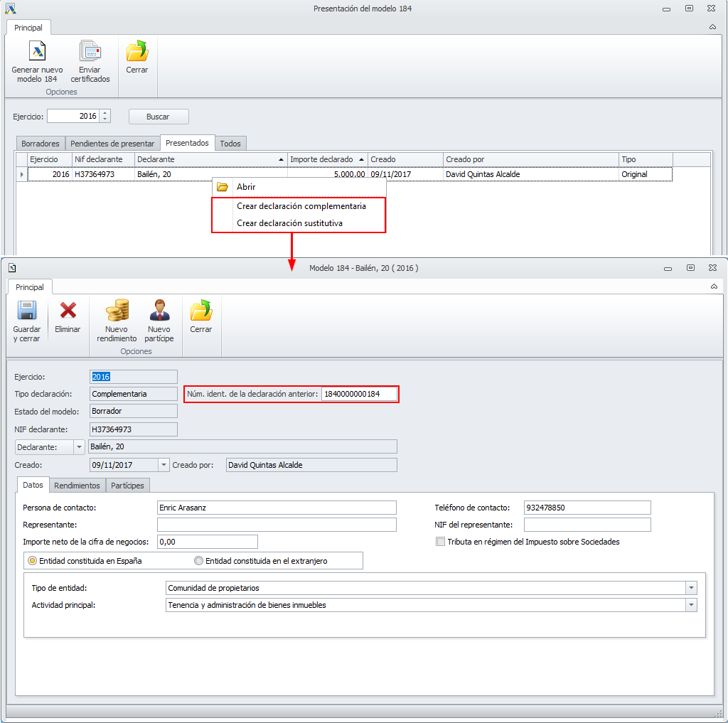The width and height of the screenshot is (728, 723).
Task: Click NIF declarante field
Action: (133, 429)
